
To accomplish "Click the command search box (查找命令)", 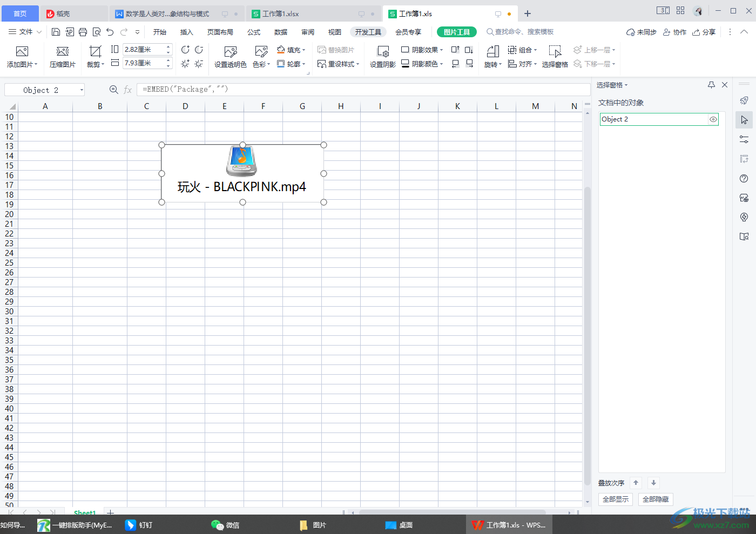I will click(520, 32).
